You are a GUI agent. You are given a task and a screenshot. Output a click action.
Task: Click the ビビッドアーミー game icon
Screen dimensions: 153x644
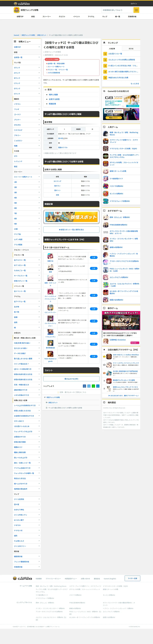tap(50, 307)
